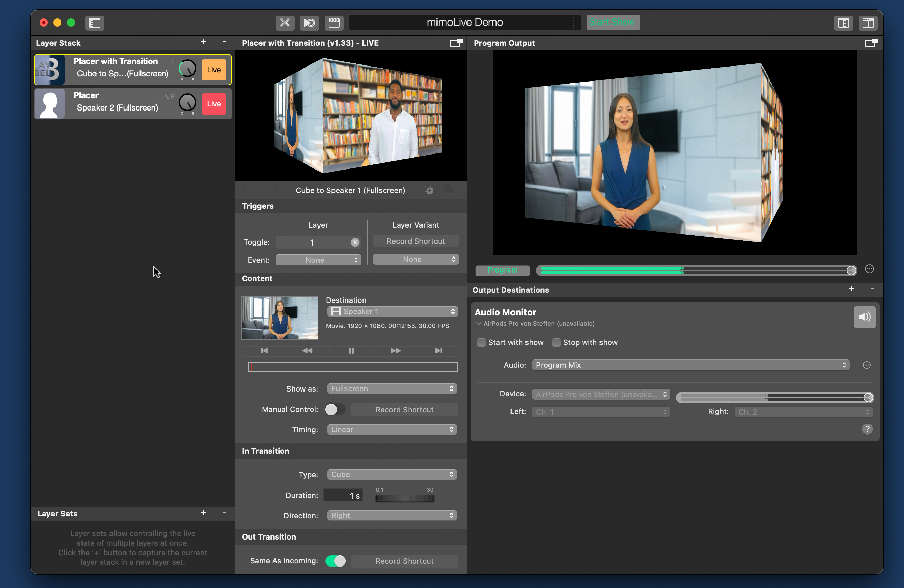Remove output destination minus button
The width and height of the screenshot is (904, 588).
872,289
